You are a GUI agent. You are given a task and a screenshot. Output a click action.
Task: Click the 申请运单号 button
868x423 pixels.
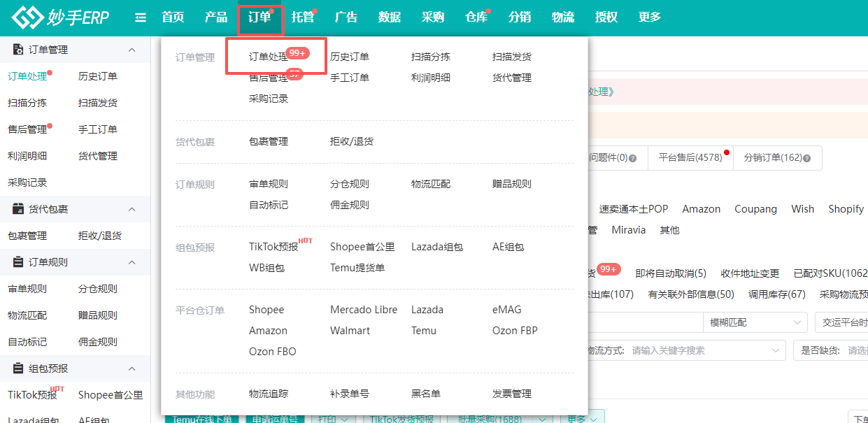(275, 419)
